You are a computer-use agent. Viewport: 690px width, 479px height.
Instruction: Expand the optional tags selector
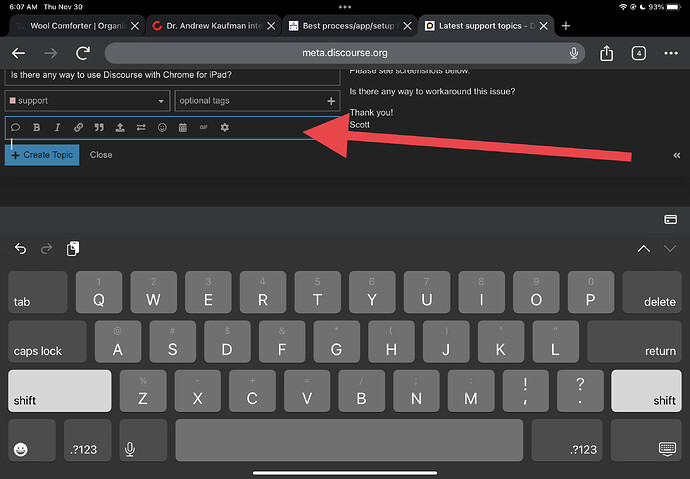click(257, 101)
